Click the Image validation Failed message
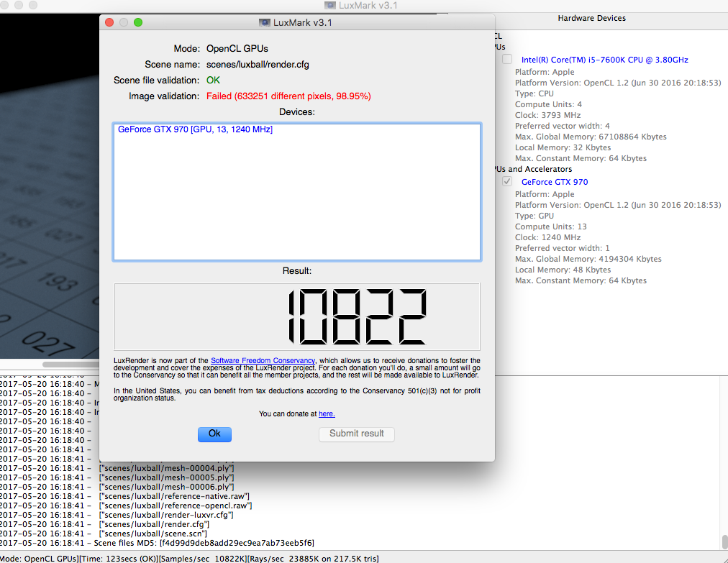The height and width of the screenshot is (563, 728). pos(288,96)
